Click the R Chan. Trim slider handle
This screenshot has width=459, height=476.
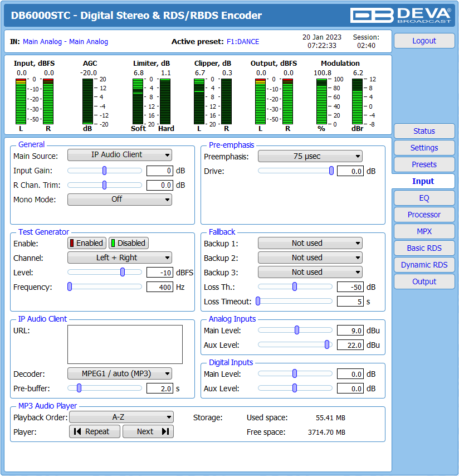point(104,185)
